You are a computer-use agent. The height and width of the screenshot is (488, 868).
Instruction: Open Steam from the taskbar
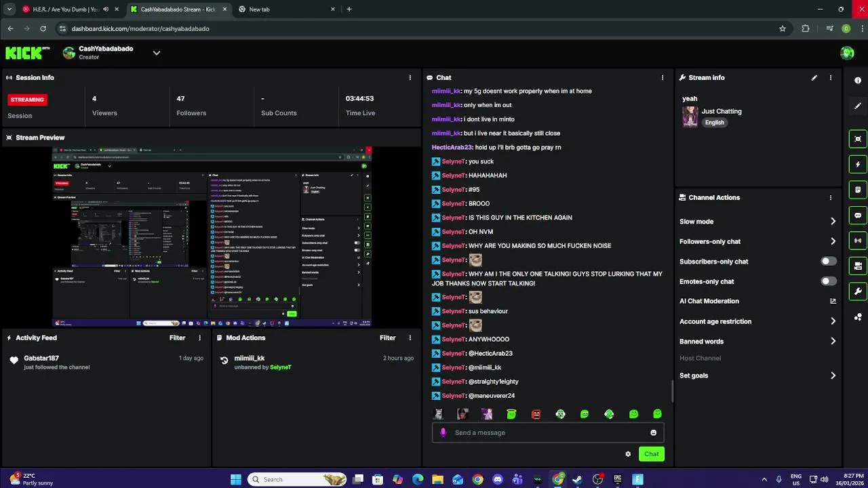(577, 479)
